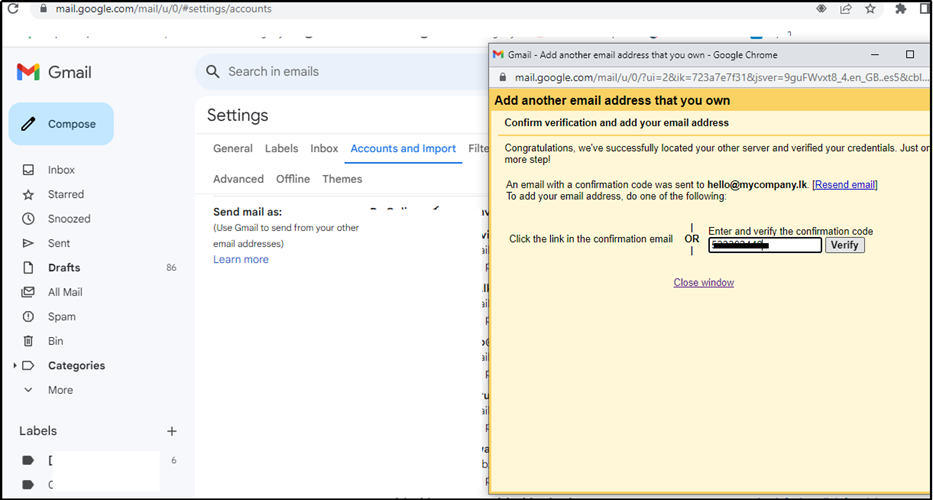The width and height of the screenshot is (933, 500).
Task: Click the Resend email link
Action: (845, 185)
